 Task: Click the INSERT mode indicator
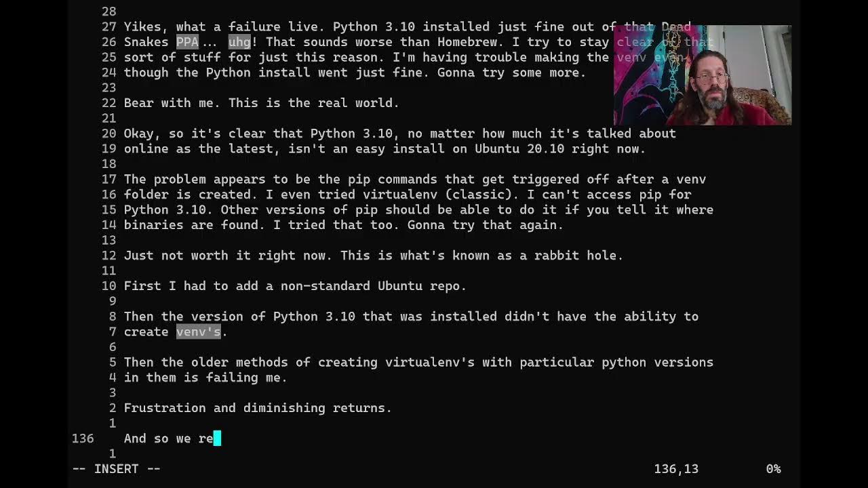point(116,468)
